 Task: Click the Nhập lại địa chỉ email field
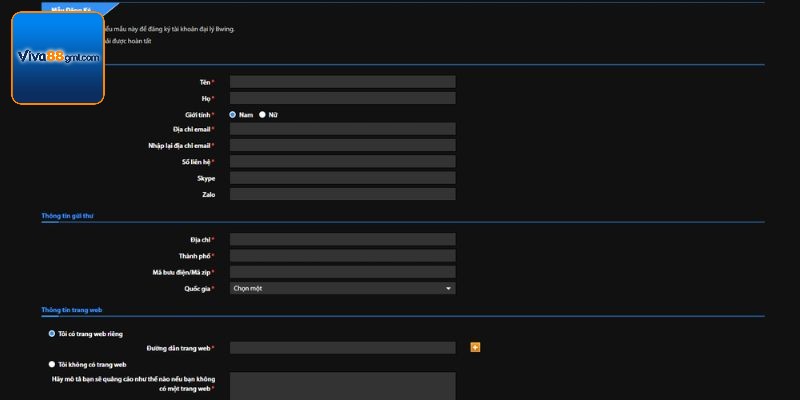tap(342, 145)
